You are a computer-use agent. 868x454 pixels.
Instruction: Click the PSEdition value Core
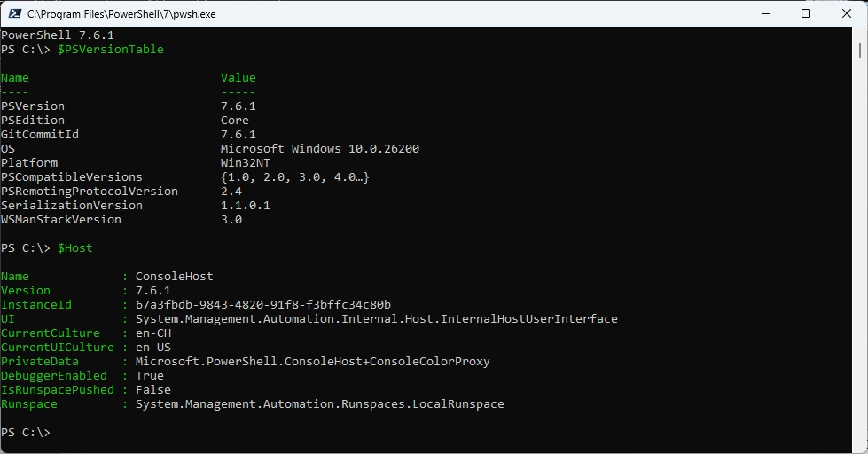(x=234, y=121)
